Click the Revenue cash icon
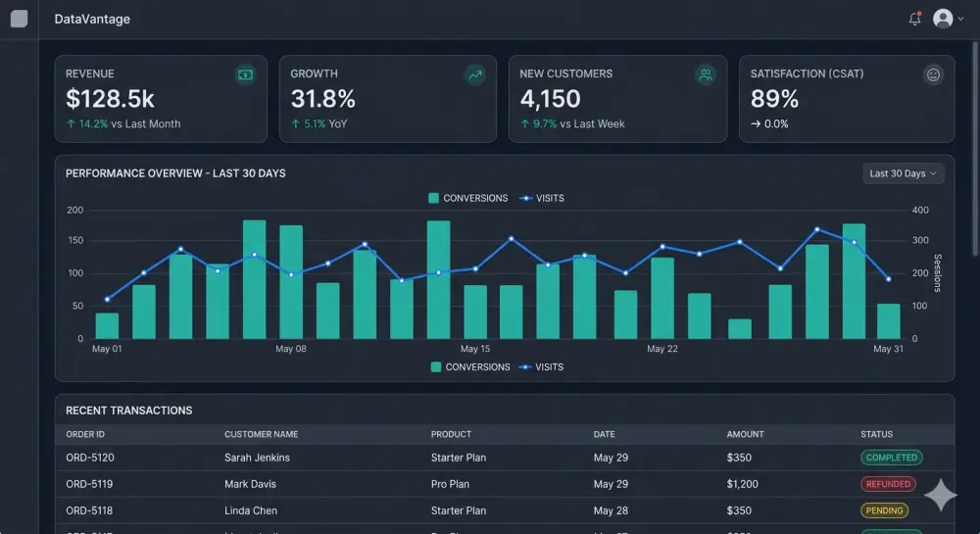The height and width of the screenshot is (534, 980). click(245, 74)
